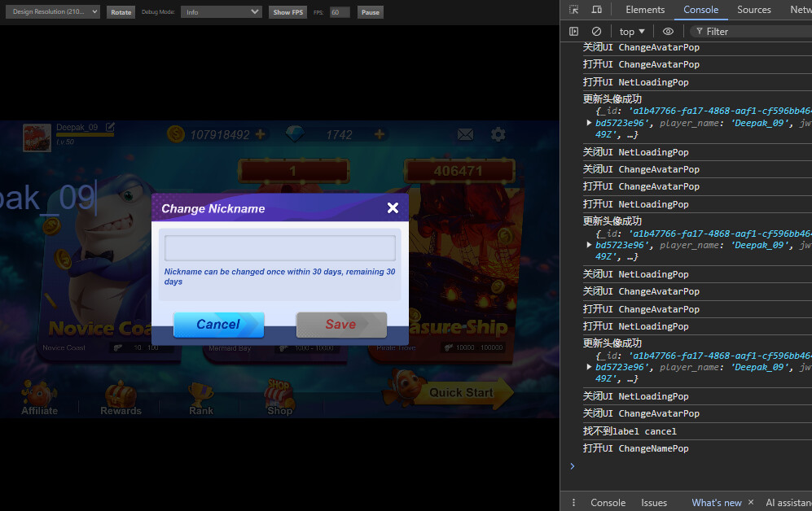Click log line '找不到label cancel'
Viewport: 812px width, 511px height.
point(630,430)
